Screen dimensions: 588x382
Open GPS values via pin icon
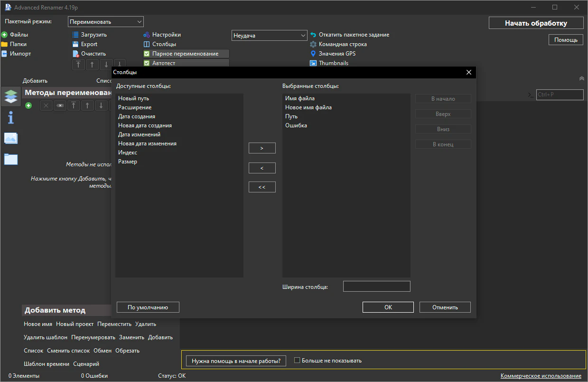[x=313, y=54]
